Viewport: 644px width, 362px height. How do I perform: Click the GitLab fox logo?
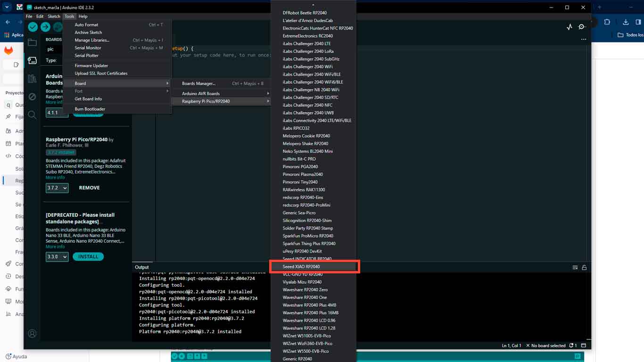pos(8,50)
